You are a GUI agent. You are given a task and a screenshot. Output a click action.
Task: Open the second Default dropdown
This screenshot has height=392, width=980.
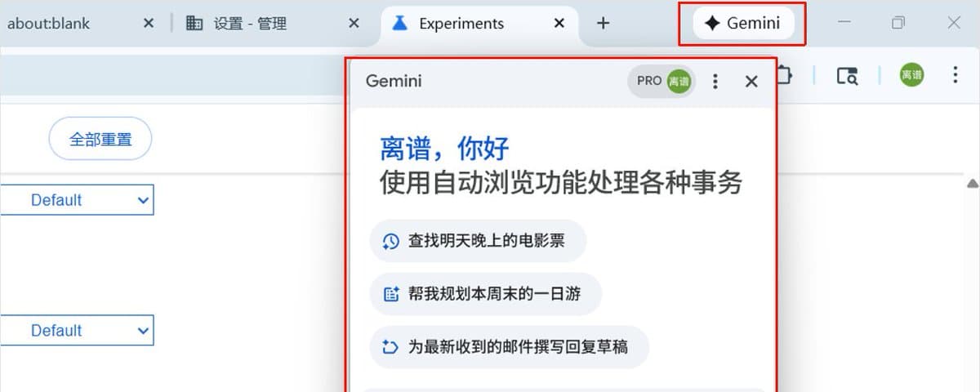[77, 331]
